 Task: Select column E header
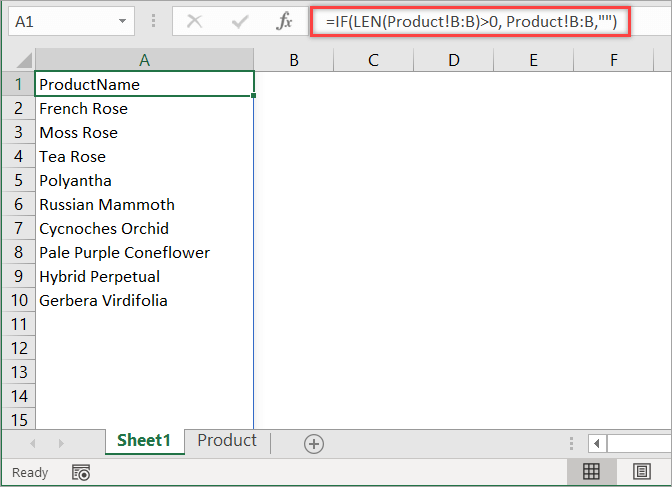click(534, 60)
